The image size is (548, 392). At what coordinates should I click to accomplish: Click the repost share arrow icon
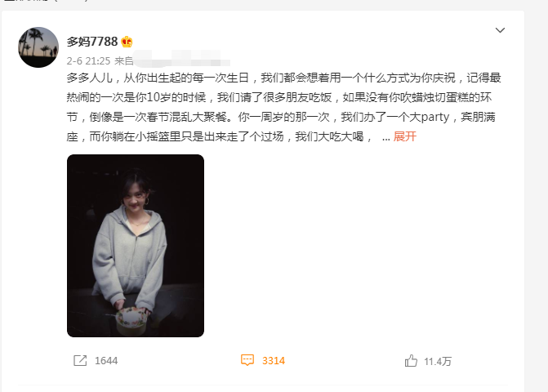tap(80, 360)
